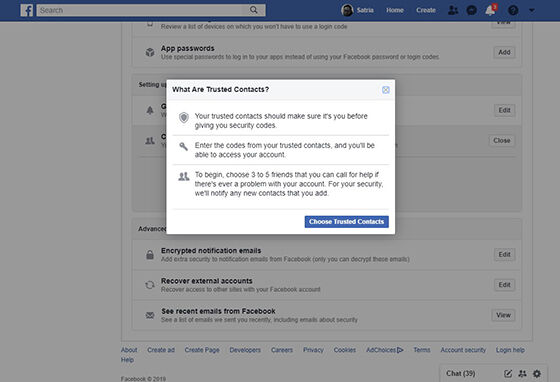Click the App passwords heading

click(188, 49)
